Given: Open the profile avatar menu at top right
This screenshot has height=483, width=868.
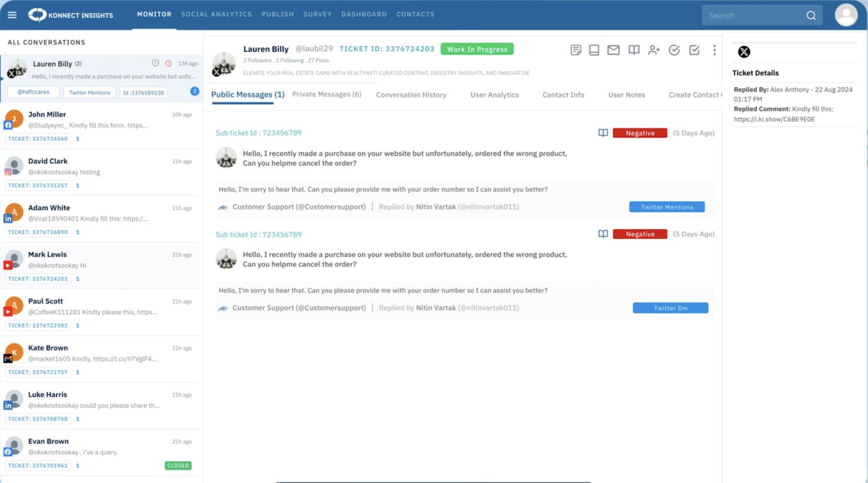Looking at the screenshot, I should pyautogui.click(x=846, y=15).
